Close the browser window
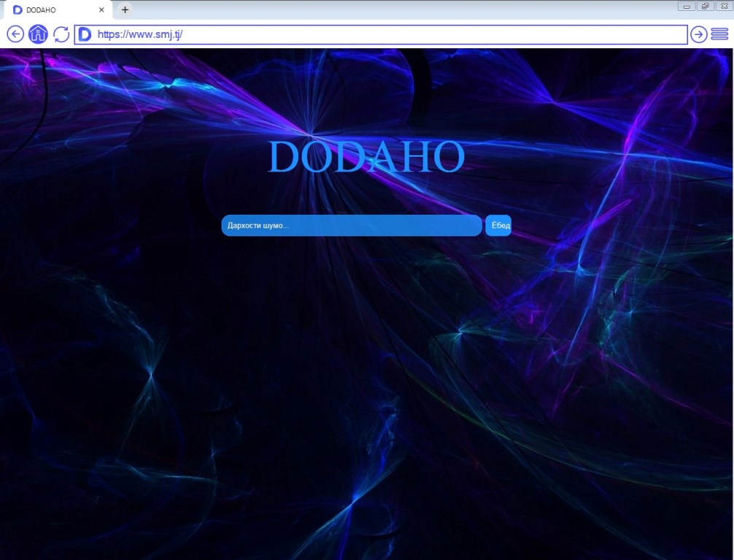This screenshot has height=560, width=734. click(x=723, y=7)
